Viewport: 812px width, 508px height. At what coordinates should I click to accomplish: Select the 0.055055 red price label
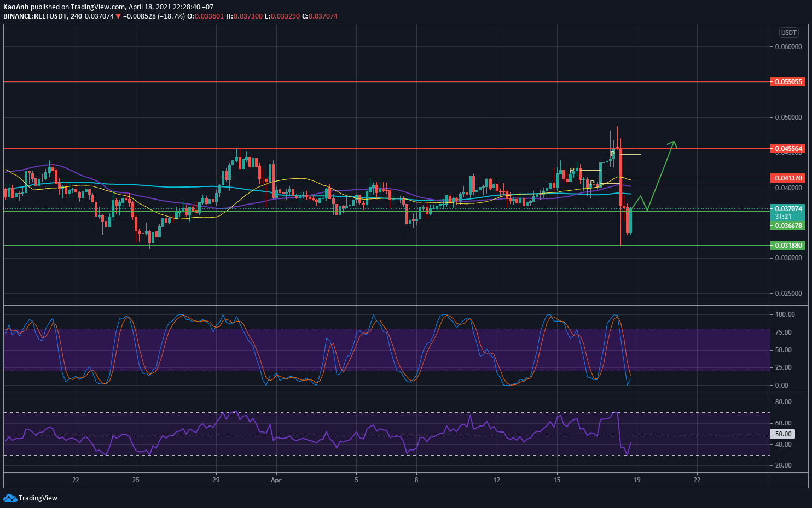pos(787,82)
